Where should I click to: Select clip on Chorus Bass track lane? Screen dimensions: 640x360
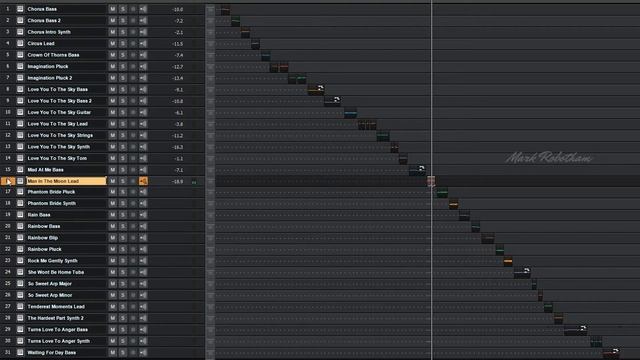pyautogui.click(x=225, y=10)
